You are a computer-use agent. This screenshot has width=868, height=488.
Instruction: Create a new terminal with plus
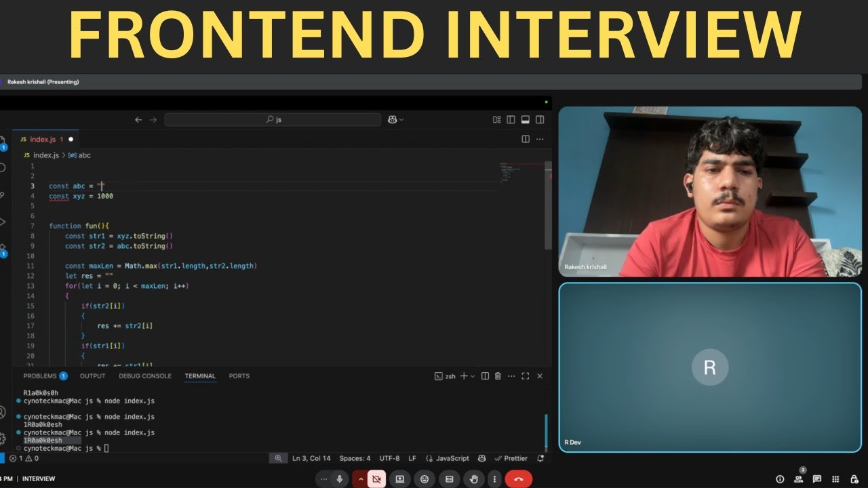coord(465,375)
